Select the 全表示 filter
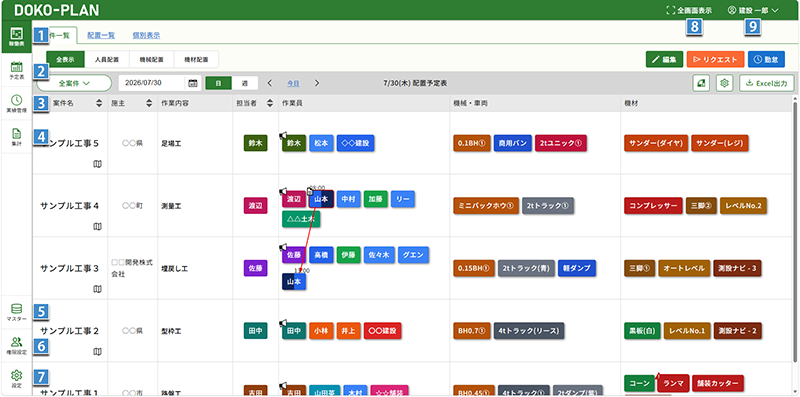Viewport: 800px width, 397px height. pos(65,59)
